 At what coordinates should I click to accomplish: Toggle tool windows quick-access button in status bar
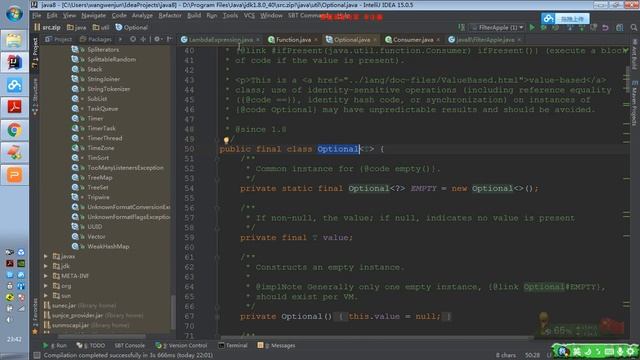37,355
